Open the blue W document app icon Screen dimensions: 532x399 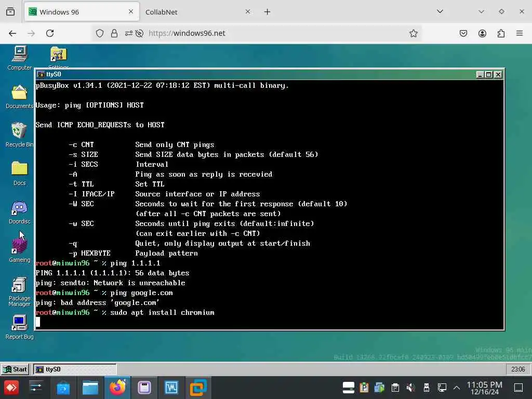tap(171, 388)
